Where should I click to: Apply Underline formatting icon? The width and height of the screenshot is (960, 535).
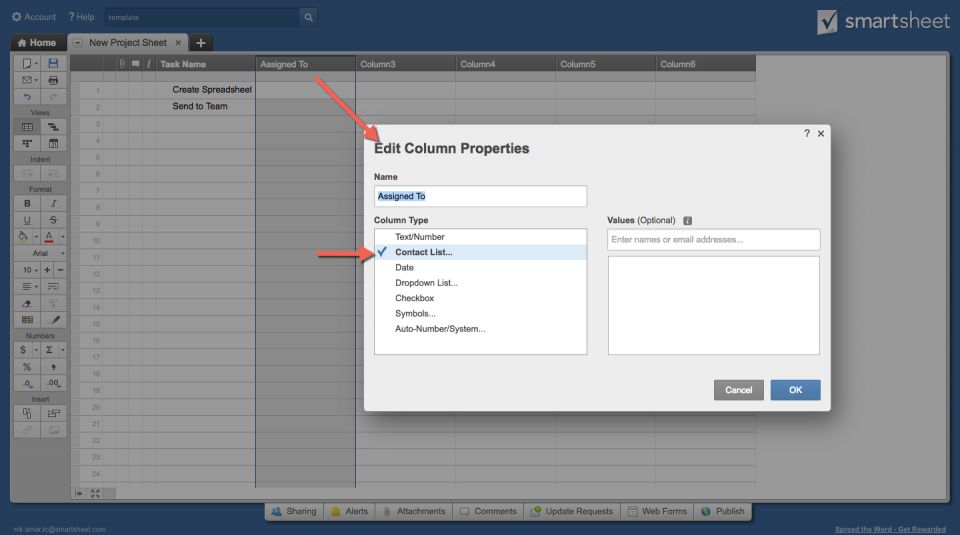(27, 220)
